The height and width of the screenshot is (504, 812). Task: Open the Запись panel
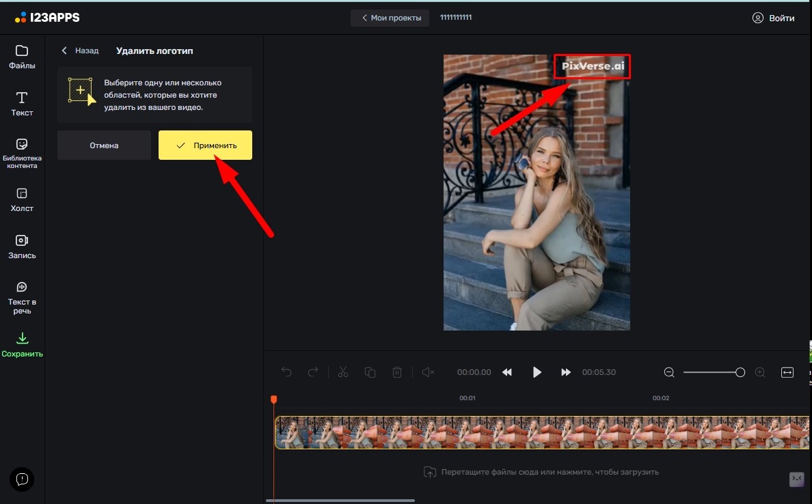click(22, 246)
